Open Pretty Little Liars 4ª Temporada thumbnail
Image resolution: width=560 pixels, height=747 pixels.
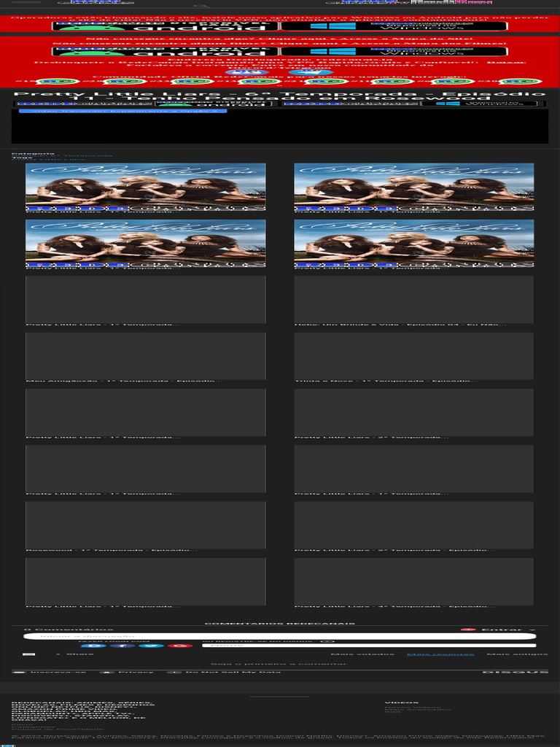pos(414,581)
